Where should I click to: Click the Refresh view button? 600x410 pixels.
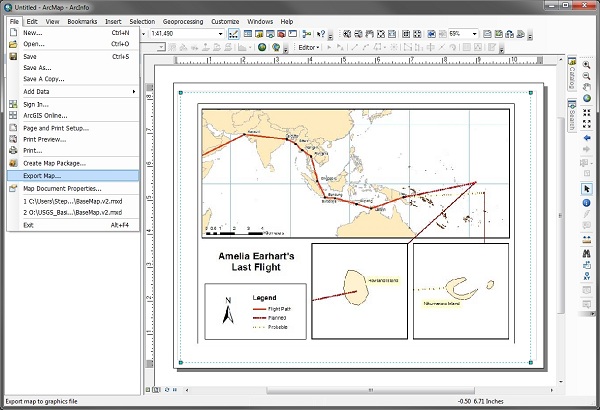point(167,390)
